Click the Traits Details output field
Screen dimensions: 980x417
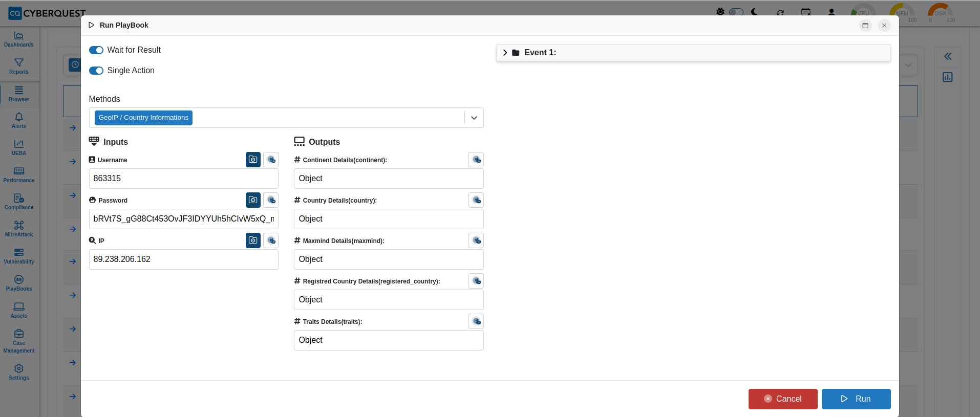pos(389,340)
